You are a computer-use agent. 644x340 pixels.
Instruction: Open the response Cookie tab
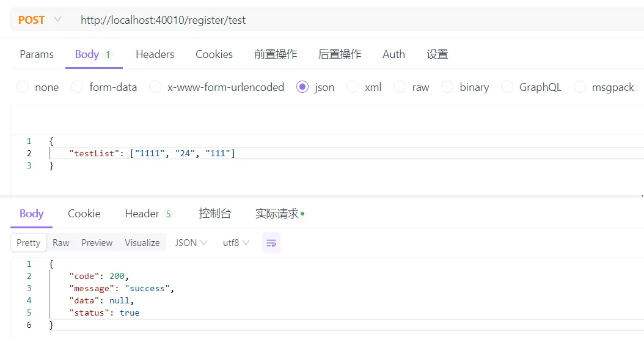click(x=84, y=214)
